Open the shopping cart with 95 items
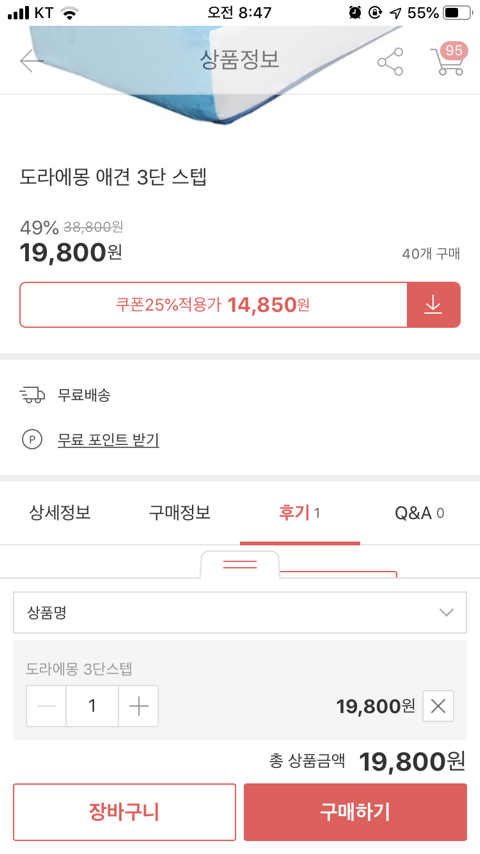This screenshot has width=480, height=854. (x=448, y=59)
